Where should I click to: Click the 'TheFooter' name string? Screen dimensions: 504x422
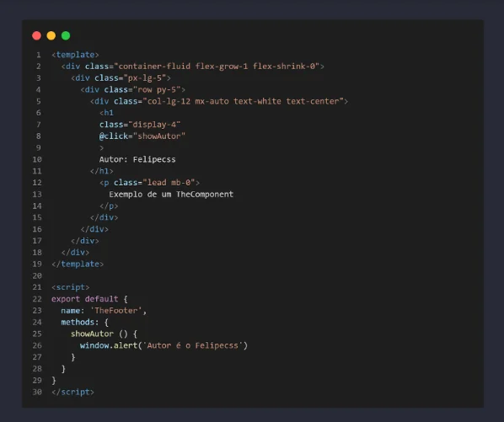pos(116,311)
